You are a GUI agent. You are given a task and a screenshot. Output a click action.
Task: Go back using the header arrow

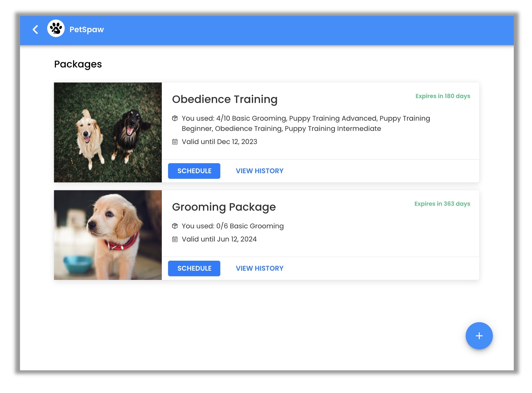pyautogui.click(x=35, y=29)
